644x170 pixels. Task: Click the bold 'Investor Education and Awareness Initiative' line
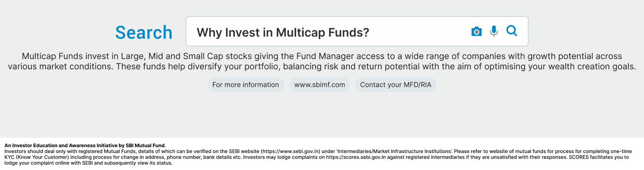click(x=85, y=145)
